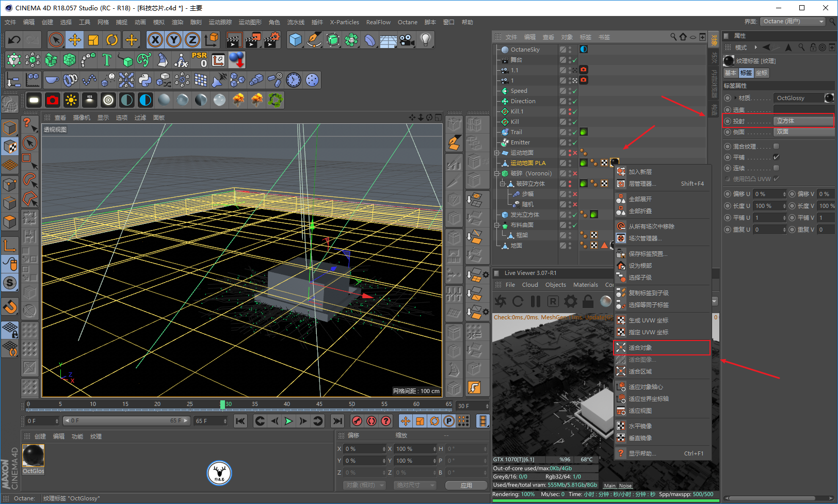Toggle the 平铺 checkbox

pyautogui.click(x=776, y=157)
